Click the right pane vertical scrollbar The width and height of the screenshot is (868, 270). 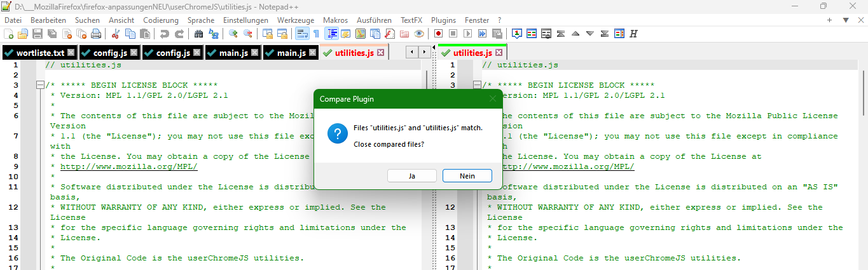click(x=862, y=159)
